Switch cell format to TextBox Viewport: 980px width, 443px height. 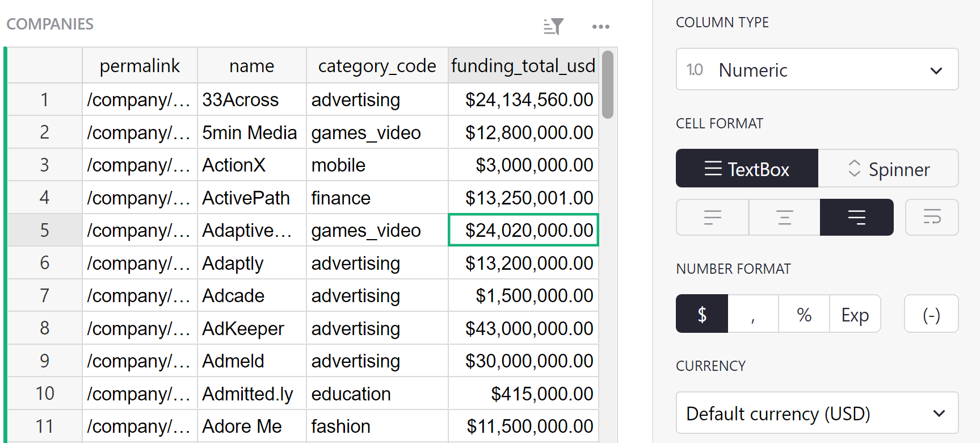point(747,169)
